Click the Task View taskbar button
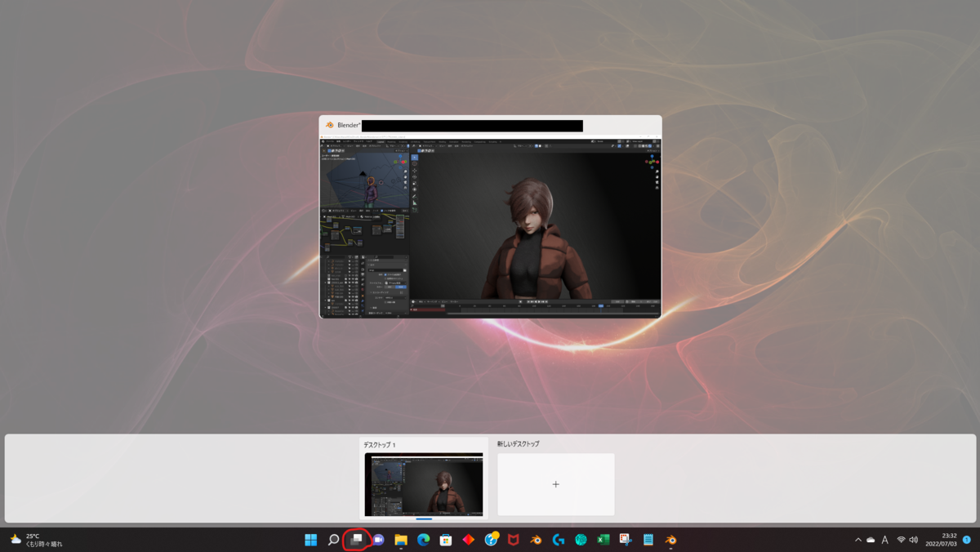This screenshot has width=980, height=552. [x=356, y=540]
